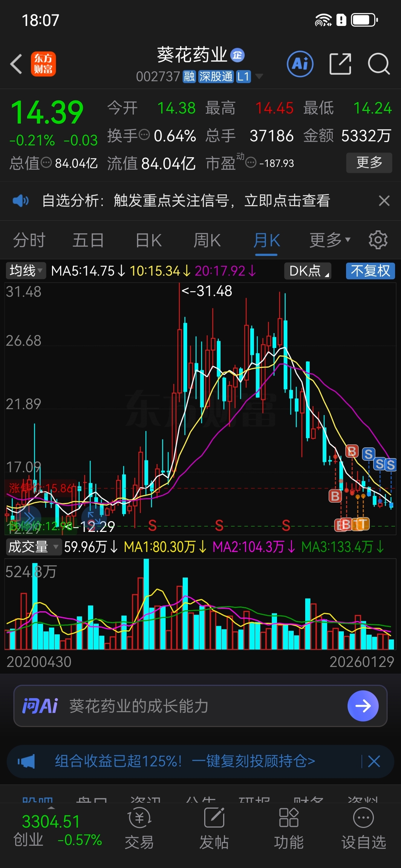Select the 月K chart tab

pyautogui.click(x=267, y=240)
